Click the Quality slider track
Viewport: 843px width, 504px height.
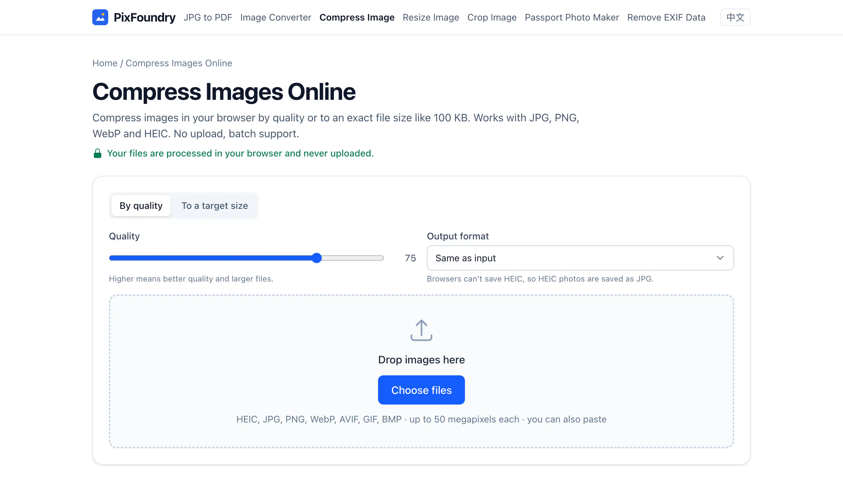tap(246, 258)
